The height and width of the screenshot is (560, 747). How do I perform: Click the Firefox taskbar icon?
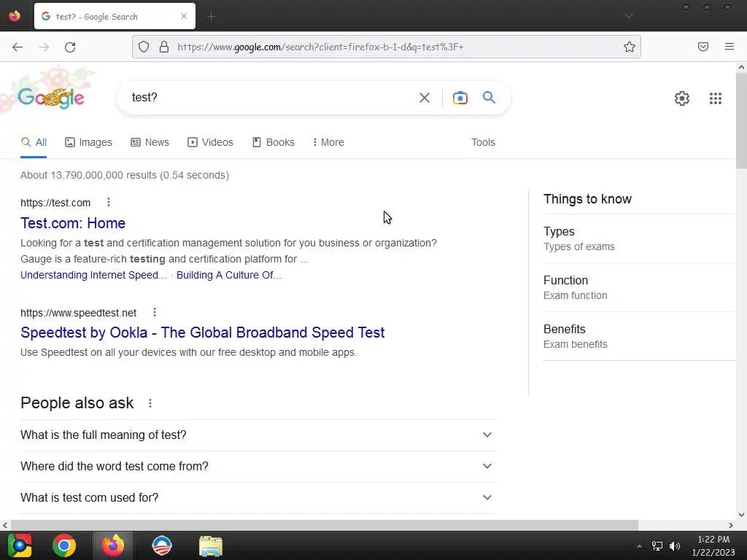pyautogui.click(x=113, y=545)
